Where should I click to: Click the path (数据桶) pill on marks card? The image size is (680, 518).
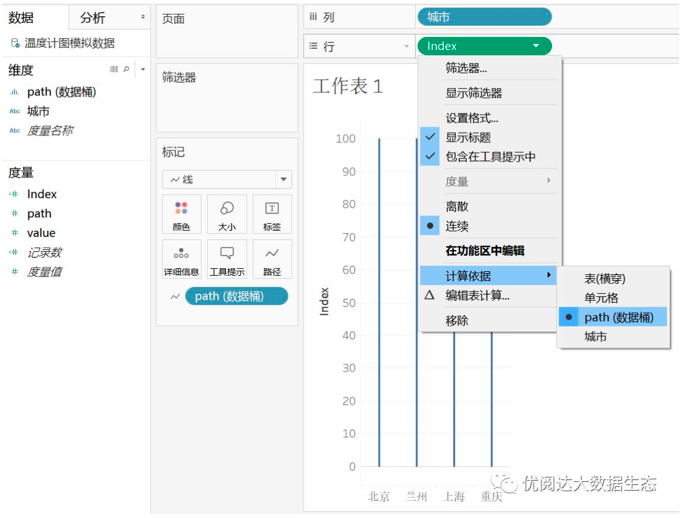236,296
